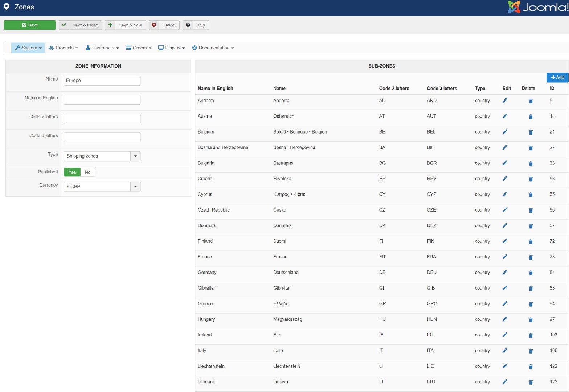Screen dimensions: 569x392
Task: Open the Type dropdown showing Shipping zones
Action: click(x=102, y=156)
